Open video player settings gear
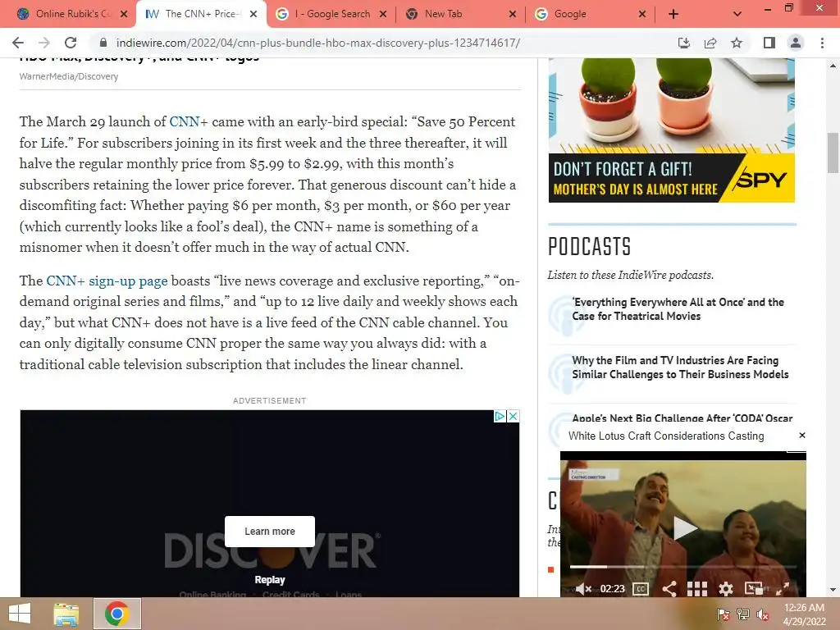This screenshot has height=630, width=840. pyautogui.click(x=725, y=589)
